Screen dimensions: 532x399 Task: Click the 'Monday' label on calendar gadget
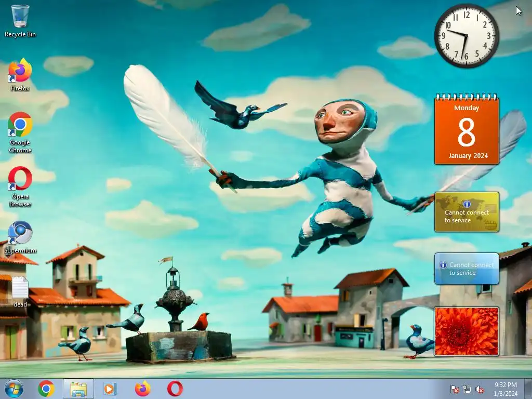coord(467,108)
